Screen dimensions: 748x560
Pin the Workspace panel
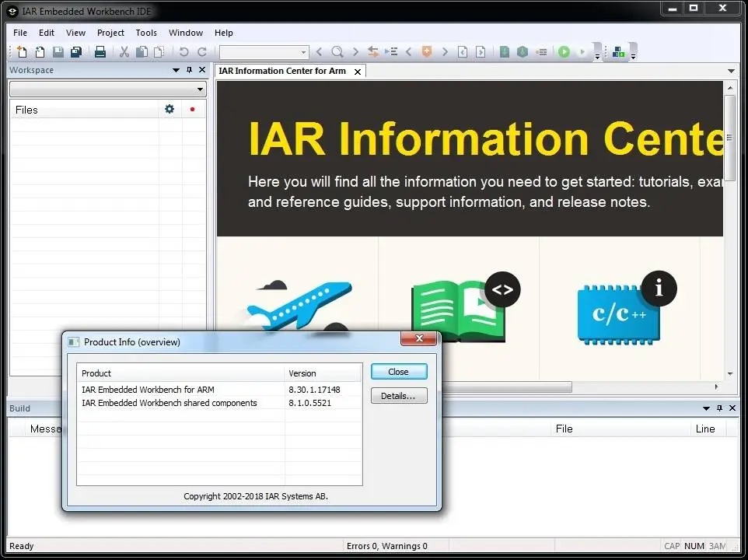[x=190, y=70]
